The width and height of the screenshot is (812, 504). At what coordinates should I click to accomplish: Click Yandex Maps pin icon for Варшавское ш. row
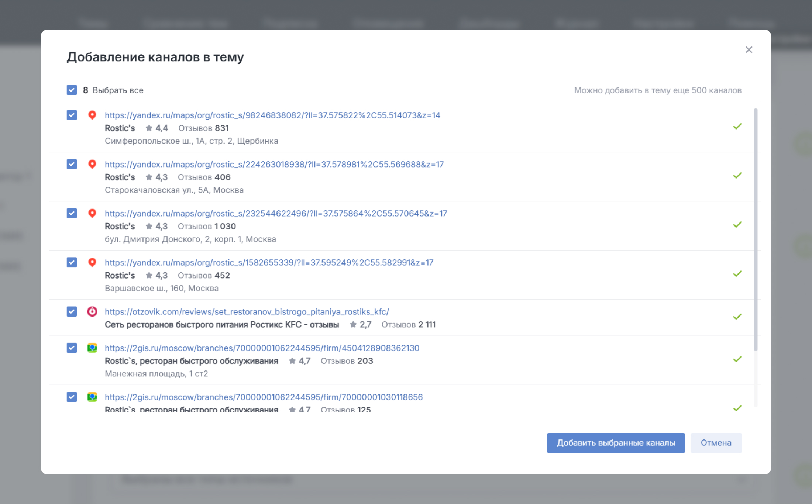tap(92, 262)
